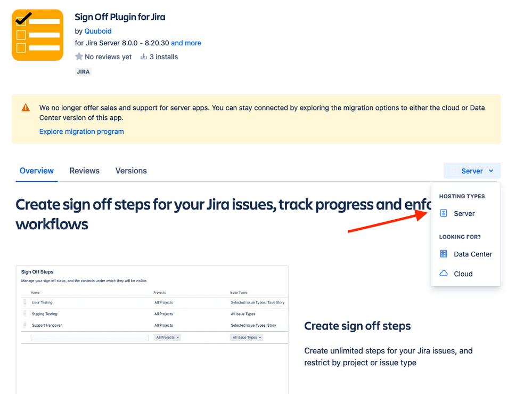Viewport: 532px width, 394px height.
Task: Switch to the Overview tab
Action: 37,171
